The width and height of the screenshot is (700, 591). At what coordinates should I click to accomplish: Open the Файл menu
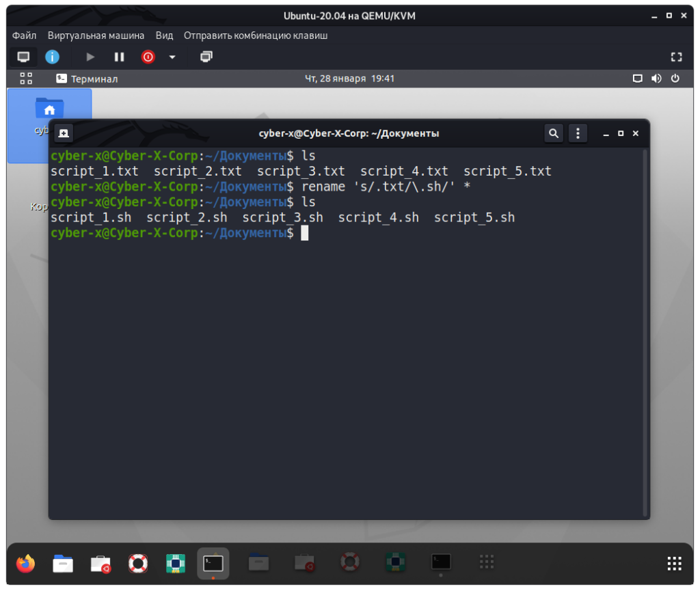24,36
